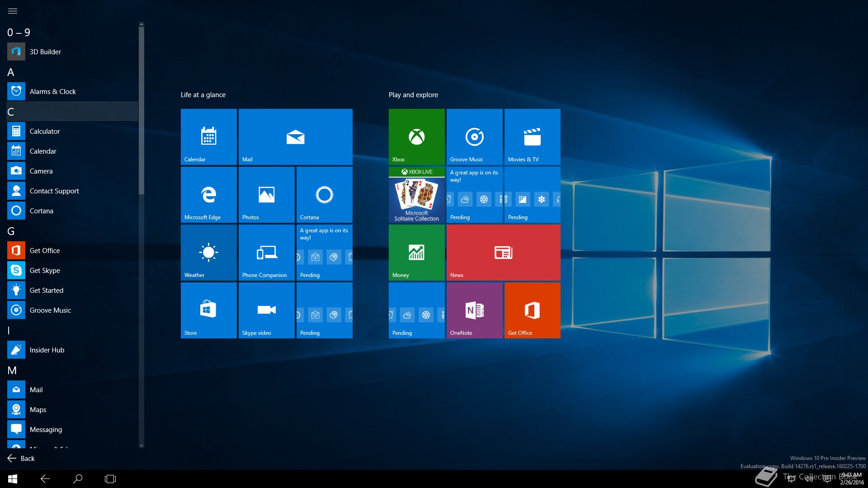This screenshot has height=488, width=868.
Task: Open the Action Center notification icon
Action: 827,479
